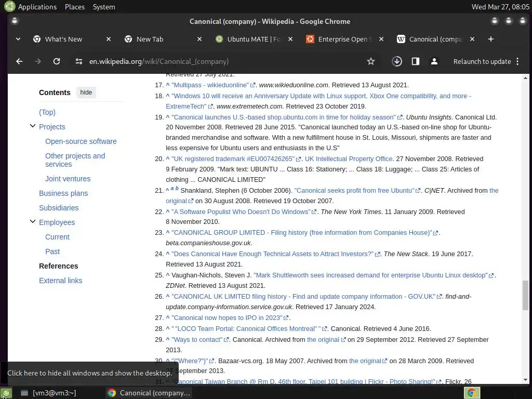Click the scrollbar down arrow
The width and height of the screenshot is (532, 399).
[526, 380]
